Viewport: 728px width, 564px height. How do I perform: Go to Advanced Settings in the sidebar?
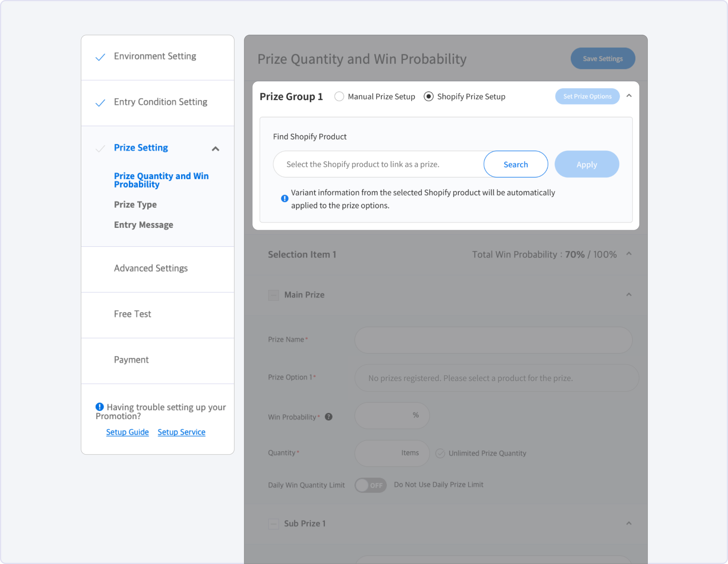(151, 268)
